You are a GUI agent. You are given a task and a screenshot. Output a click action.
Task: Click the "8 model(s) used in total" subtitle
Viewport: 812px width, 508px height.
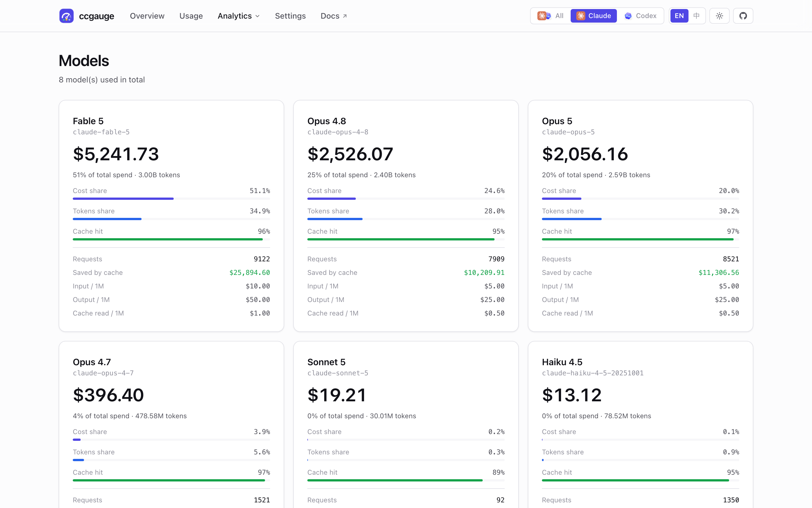point(102,80)
